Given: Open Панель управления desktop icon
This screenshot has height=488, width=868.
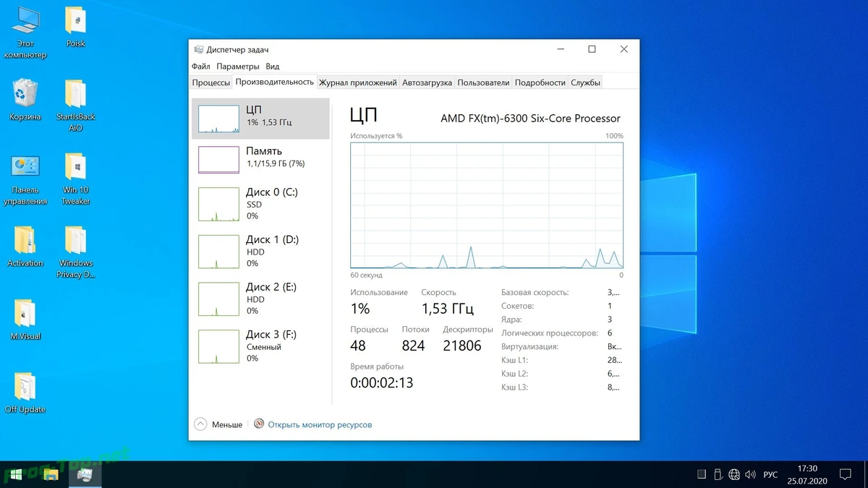Looking at the screenshot, I should (x=25, y=179).
